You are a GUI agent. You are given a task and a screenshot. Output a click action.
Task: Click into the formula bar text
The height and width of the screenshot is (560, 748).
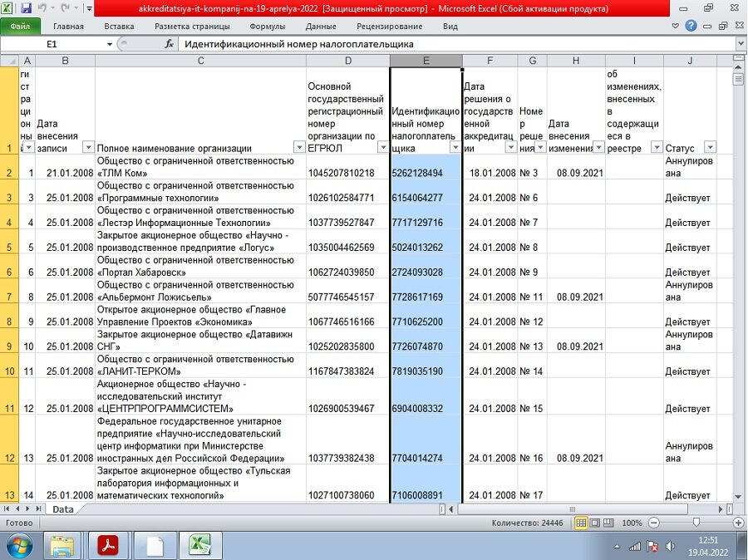point(457,44)
